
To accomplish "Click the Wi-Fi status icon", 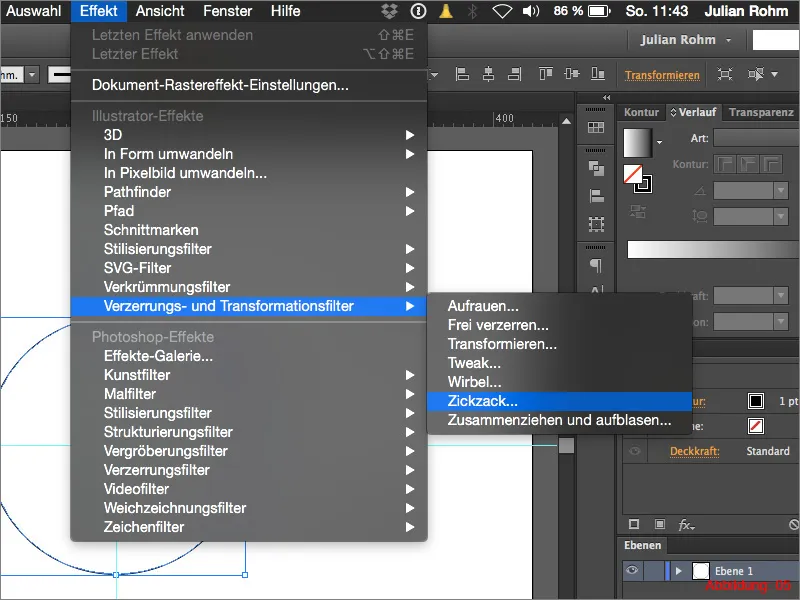I will [502, 11].
